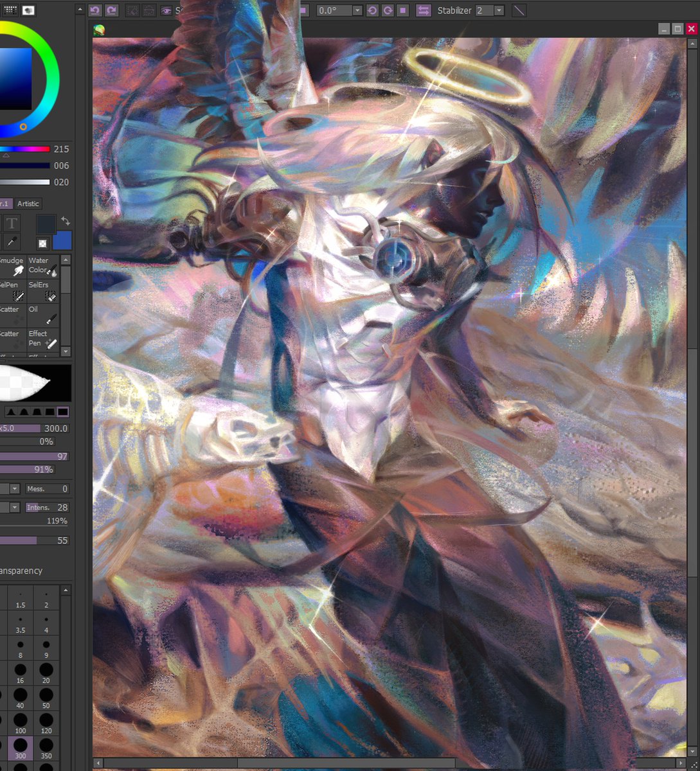Select brush size preset 1.5
This screenshot has width=700, height=771.
pos(21,599)
